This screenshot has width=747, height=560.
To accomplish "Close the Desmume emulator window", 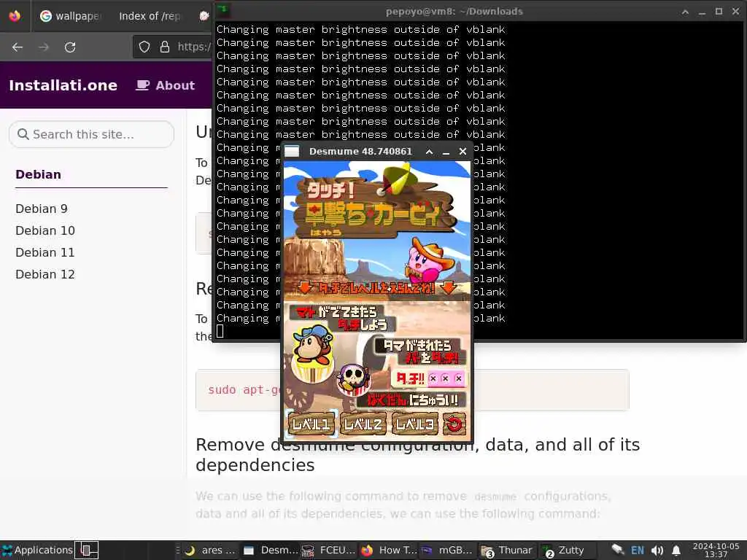I will [462, 152].
